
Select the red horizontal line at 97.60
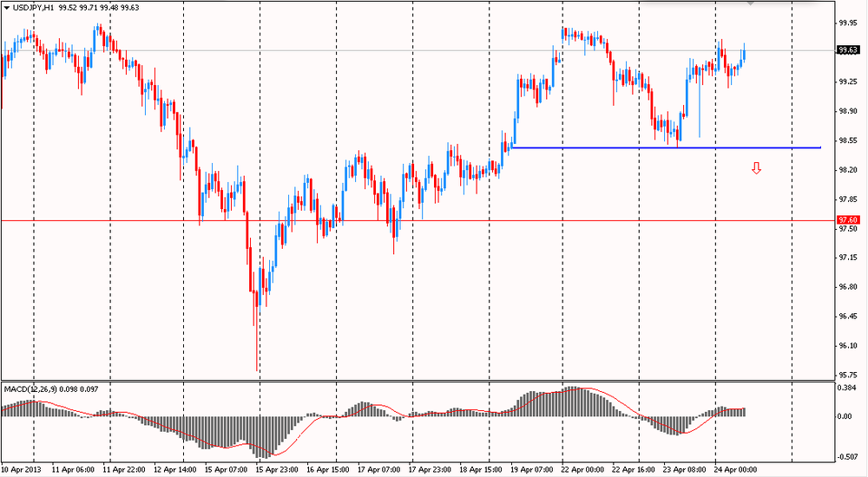418,221
